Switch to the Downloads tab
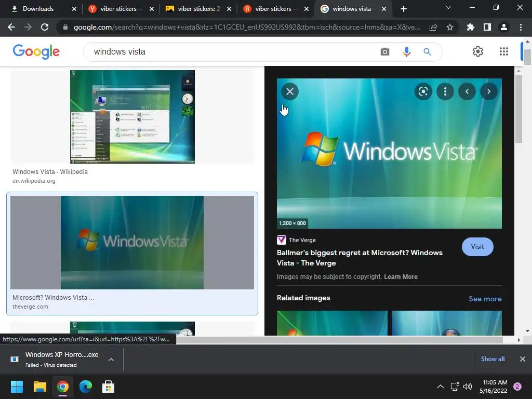Image resolution: width=532 pixels, height=399 pixels. click(38, 9)
